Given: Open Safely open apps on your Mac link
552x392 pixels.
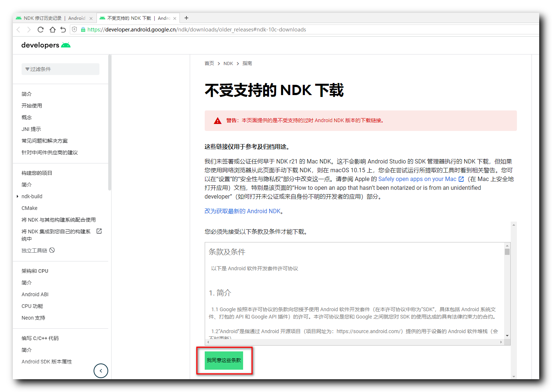Looking at the screenshot, I should coord(417,179).
